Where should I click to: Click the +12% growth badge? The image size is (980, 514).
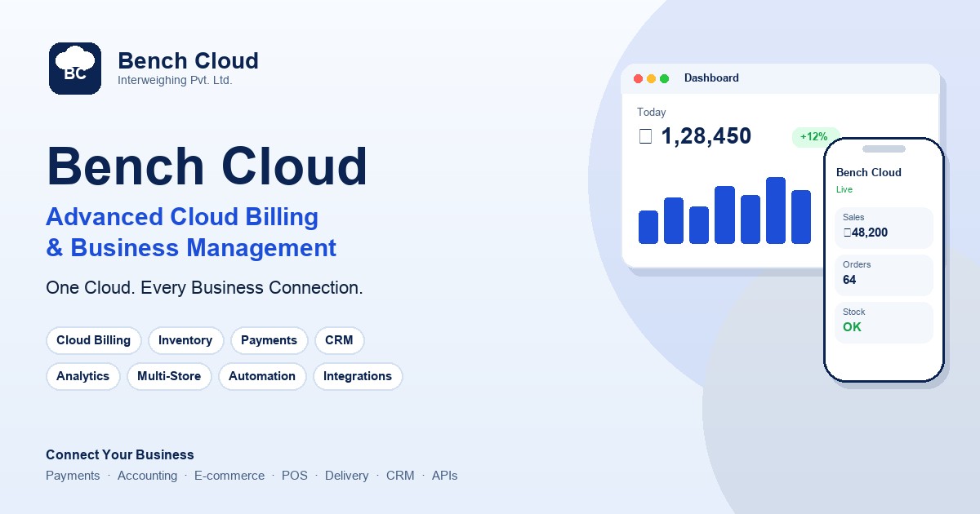tap(814, 137)
